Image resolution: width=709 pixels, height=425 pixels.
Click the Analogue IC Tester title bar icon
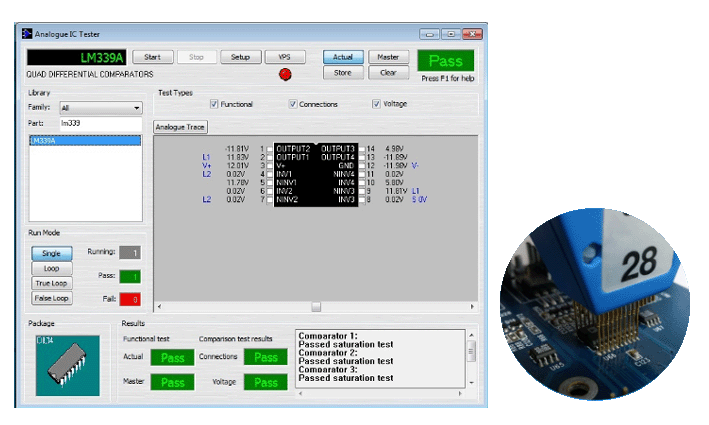(27, 33)
